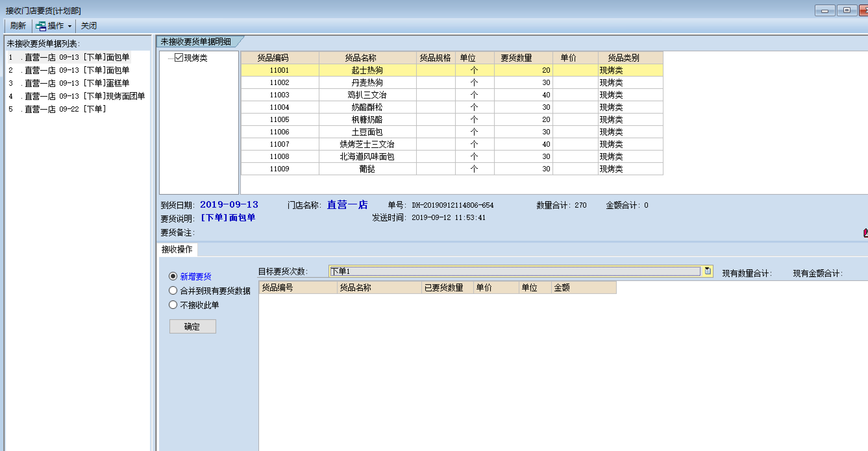This screenshot has width=868, height=451.
Task: Click the 货品名称 column header in detail grid
Action: (x=367, y=58)
